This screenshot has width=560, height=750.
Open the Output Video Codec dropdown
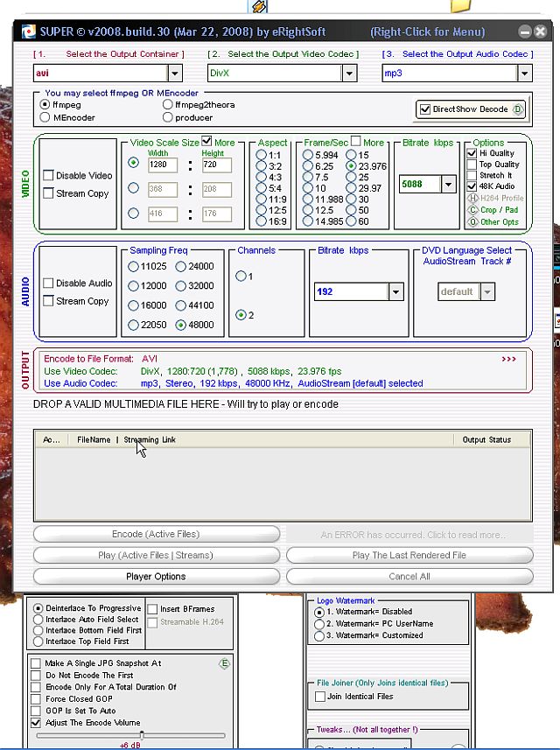[349, 74]
